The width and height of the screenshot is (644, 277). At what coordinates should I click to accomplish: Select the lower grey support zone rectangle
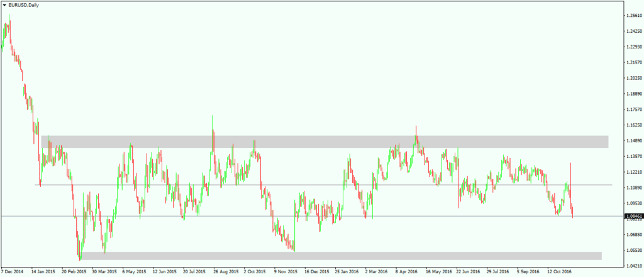point(341,256)
